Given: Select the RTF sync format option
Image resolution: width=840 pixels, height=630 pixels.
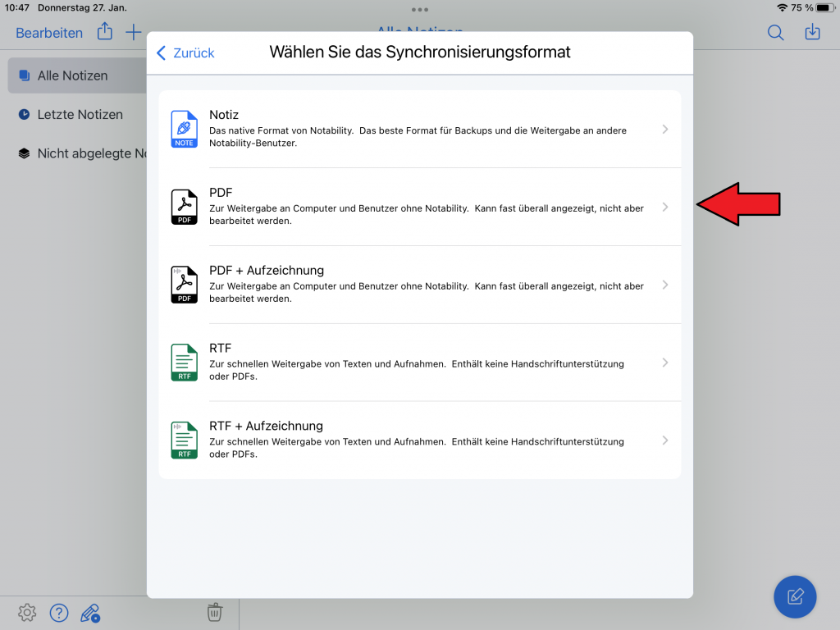Looking at the screenshot, I should pos(418,363).
